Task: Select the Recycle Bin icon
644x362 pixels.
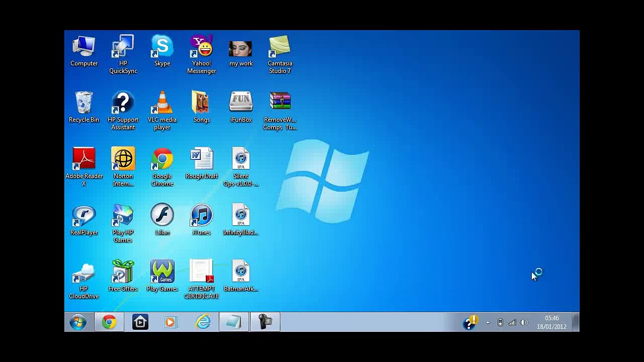Action: coord(84,107)
